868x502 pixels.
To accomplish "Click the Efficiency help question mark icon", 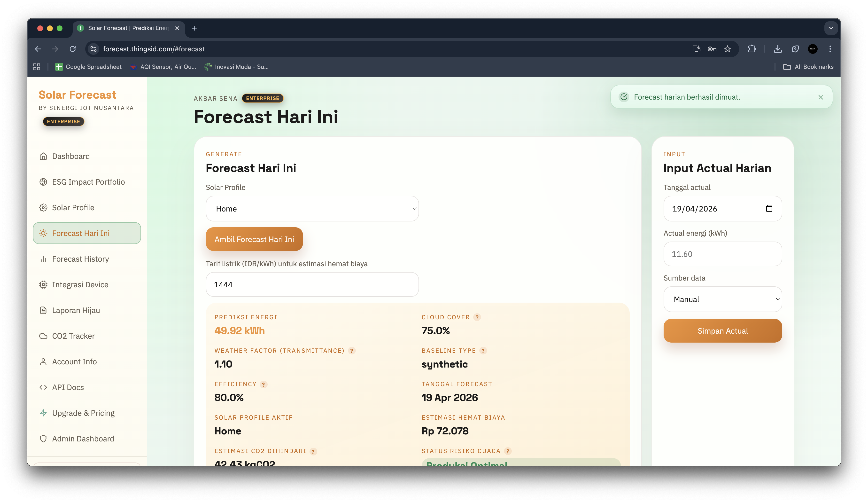I will 263,384.
